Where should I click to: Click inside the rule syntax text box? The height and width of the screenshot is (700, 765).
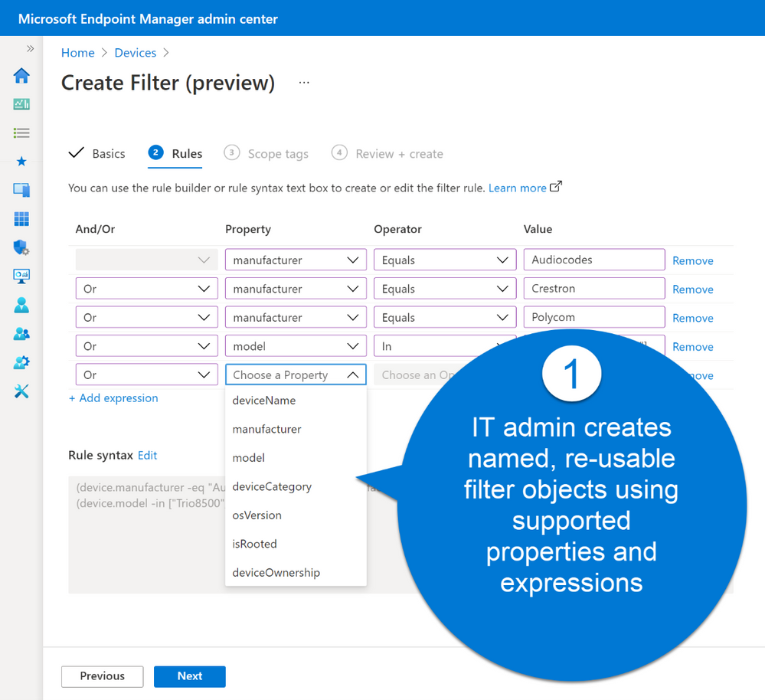click(146, 535)
